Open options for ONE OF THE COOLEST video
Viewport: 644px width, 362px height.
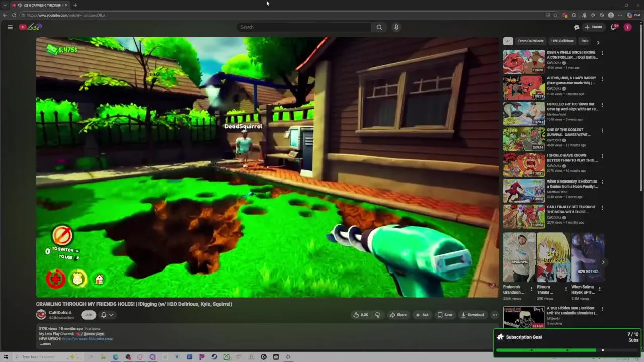602,131
